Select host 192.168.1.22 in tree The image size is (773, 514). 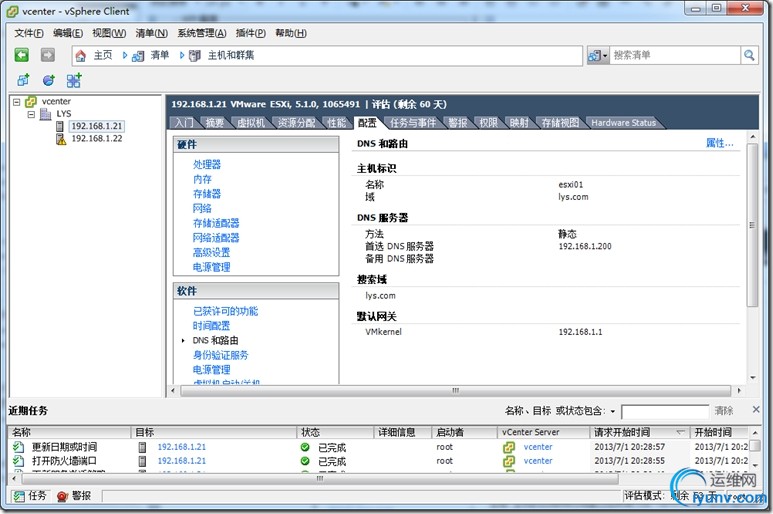coord(97,138)
